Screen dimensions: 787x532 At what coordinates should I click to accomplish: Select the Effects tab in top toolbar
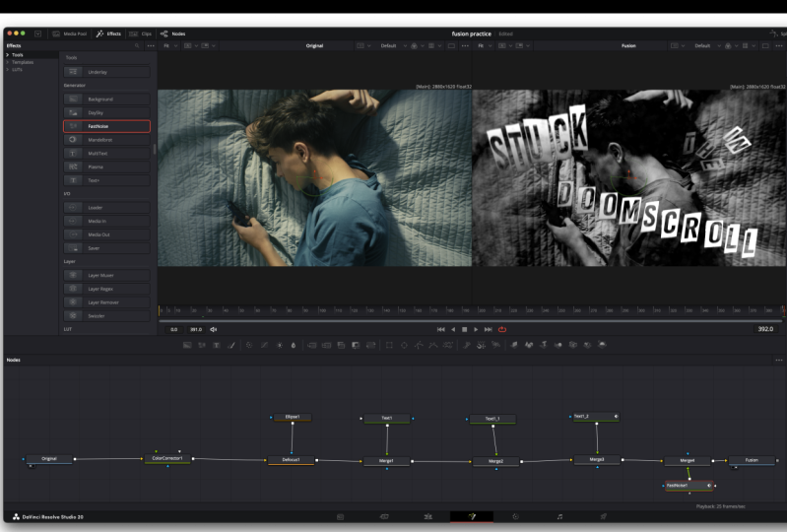click(x=108, y=33)
